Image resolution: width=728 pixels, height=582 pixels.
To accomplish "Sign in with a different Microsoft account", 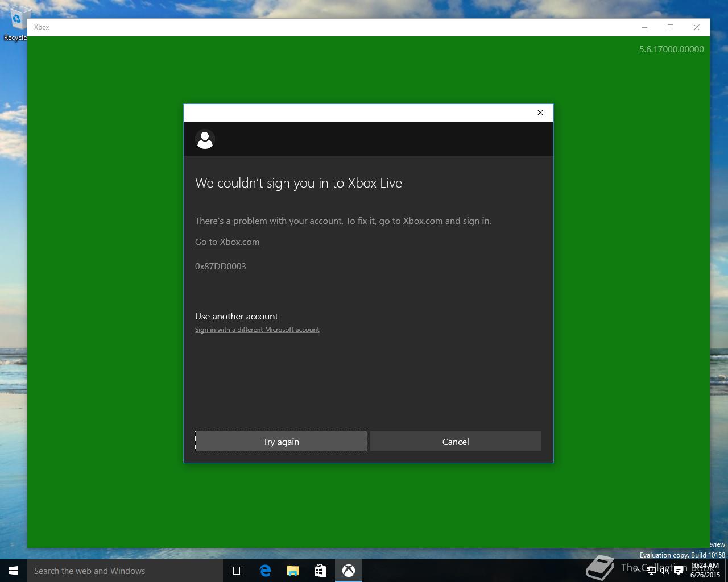I will point(257,330).
